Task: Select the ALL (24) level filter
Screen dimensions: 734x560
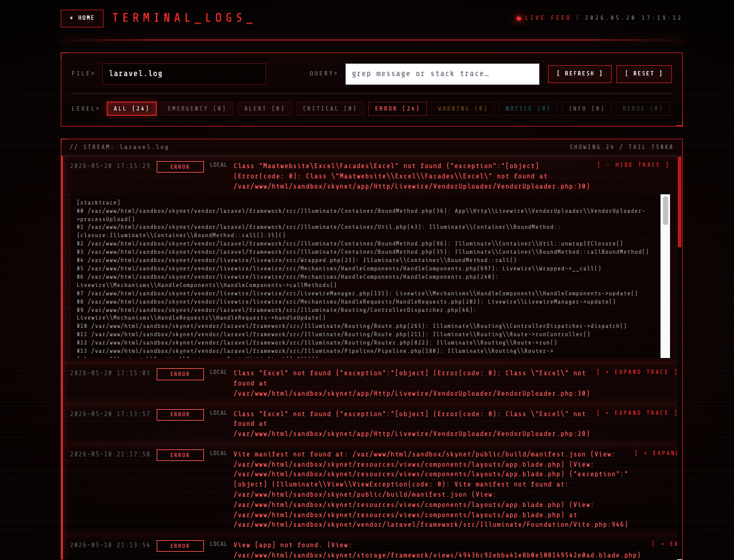Action: 132,109
